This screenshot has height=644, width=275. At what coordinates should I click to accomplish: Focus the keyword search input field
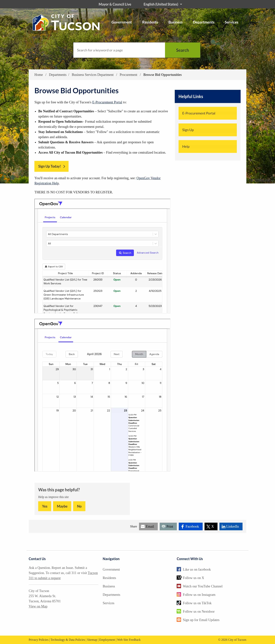coord(119,50)
